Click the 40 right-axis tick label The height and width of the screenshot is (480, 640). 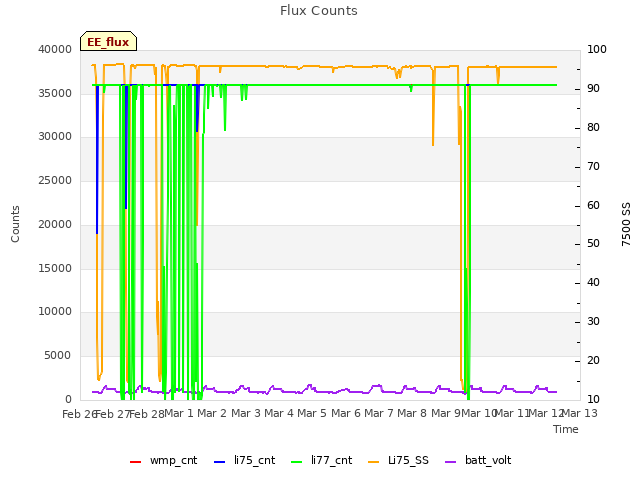pyautogui.click(x=593, y=282)
